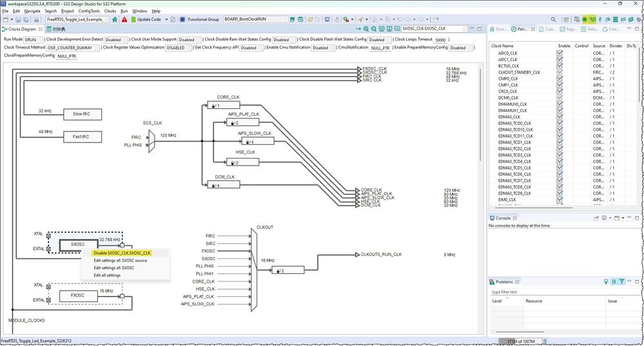644x346 pixels.
Task: Open Clock User Mode Support dropdown
Action: [x=190, y=40]
